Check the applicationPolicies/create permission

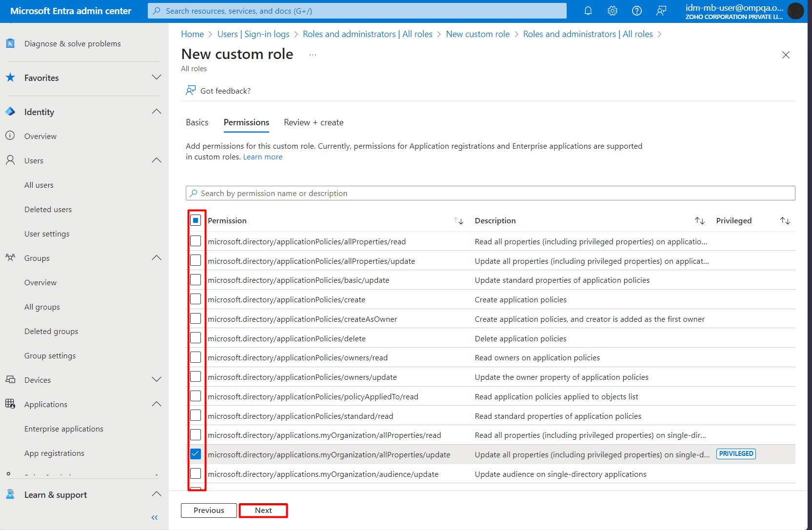click(x=196, y=298)
